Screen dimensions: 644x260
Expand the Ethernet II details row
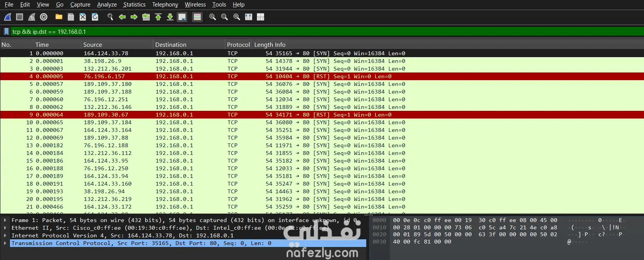pyautogui.click(x=5, y=228)
